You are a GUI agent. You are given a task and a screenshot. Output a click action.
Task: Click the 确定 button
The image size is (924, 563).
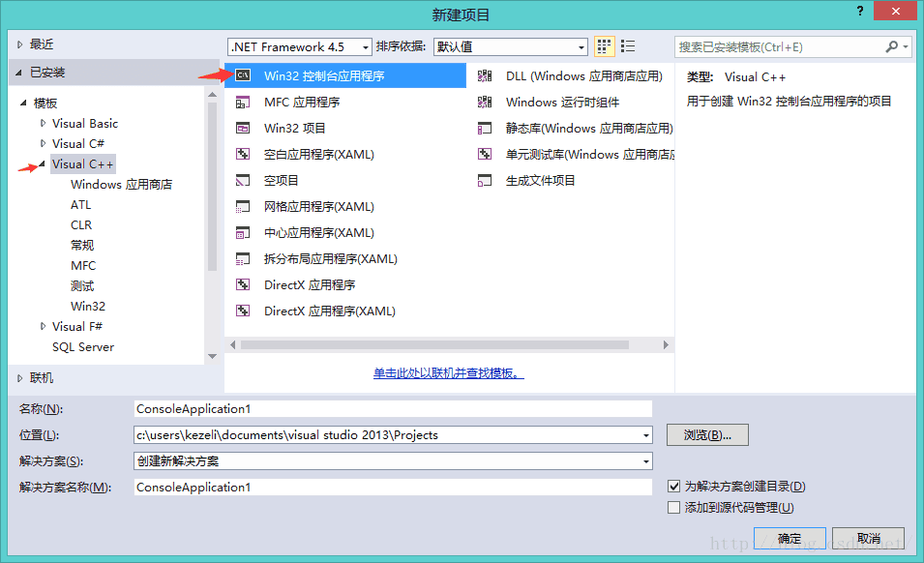point(790,538)
